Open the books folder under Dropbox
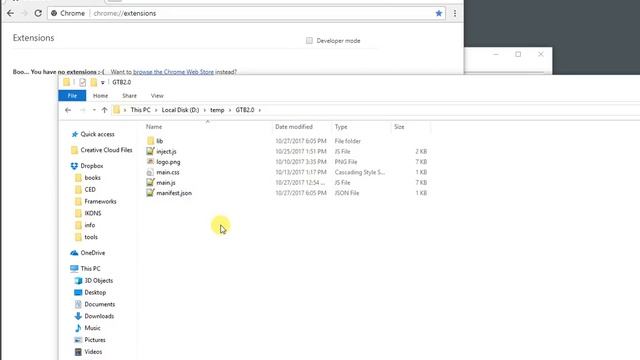 point(93,178)
